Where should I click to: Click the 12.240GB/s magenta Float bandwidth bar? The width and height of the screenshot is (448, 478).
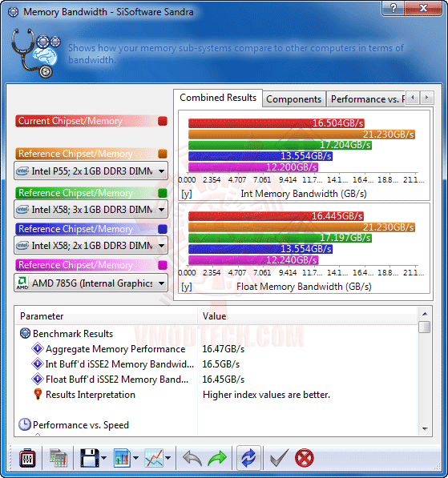tap(253, 260)
